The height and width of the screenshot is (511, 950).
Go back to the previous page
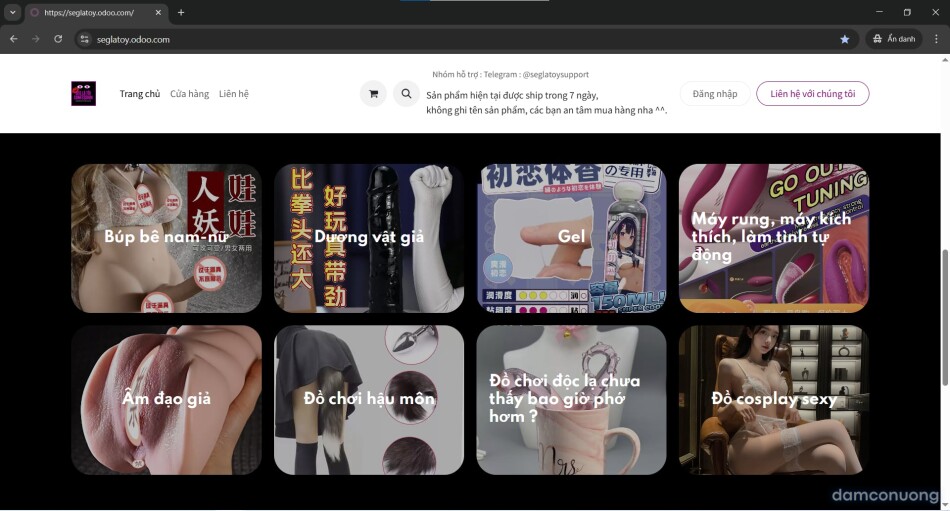(14, 39)
